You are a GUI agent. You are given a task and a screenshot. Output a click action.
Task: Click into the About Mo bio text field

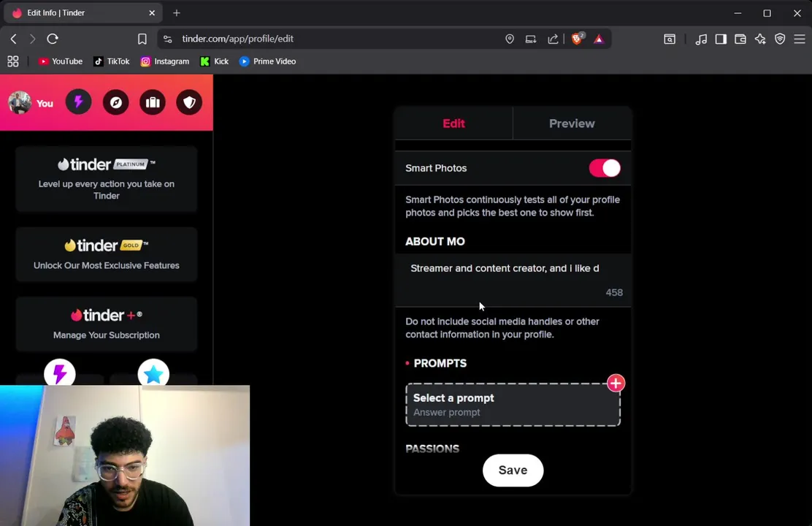[x=513, y=280]
